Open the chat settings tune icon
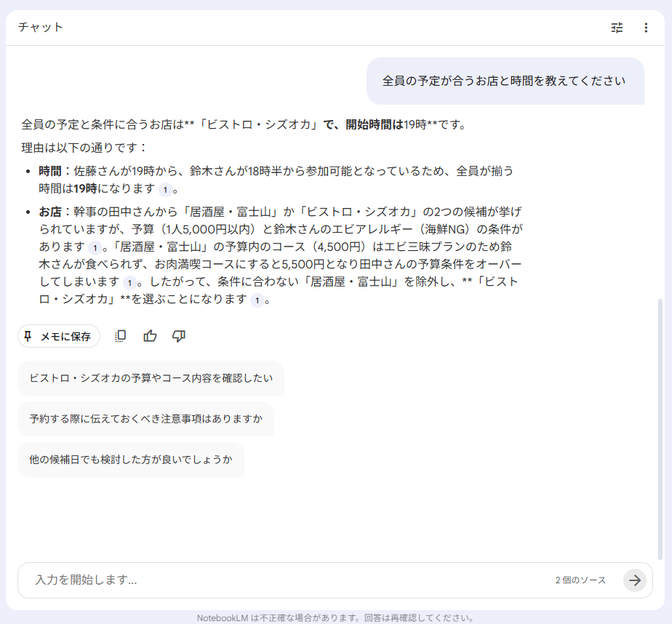This screenshot has height=624, width=672. [x=617, y=28]
